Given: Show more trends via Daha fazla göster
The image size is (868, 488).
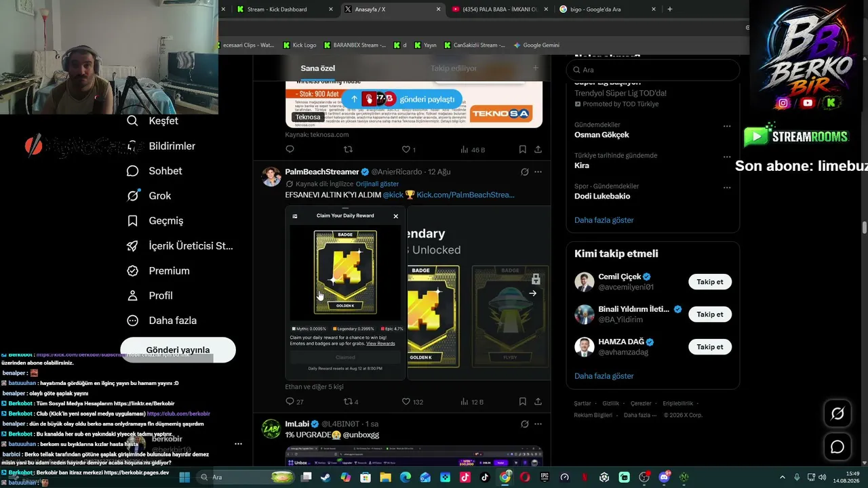Looking at the screenshot, I should click(604, 220).
